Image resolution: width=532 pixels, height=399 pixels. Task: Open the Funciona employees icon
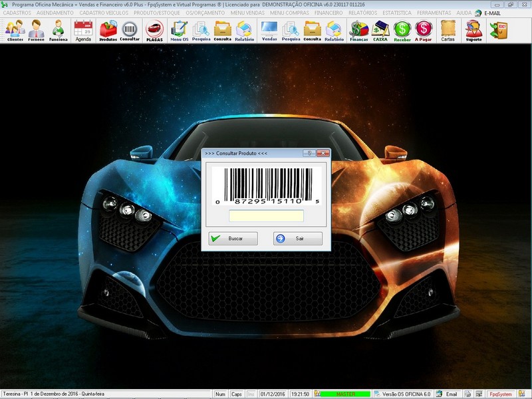click(x=59, y=31)
